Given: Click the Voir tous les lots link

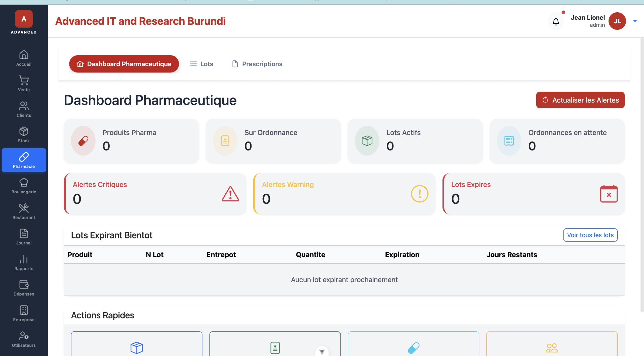Looking at the screenshot, I should pos(590,235).
